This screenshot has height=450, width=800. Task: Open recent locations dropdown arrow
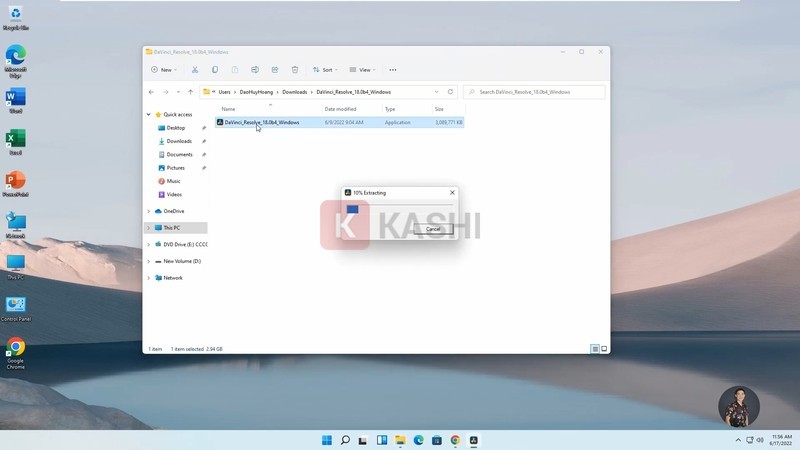coord(178,92)
